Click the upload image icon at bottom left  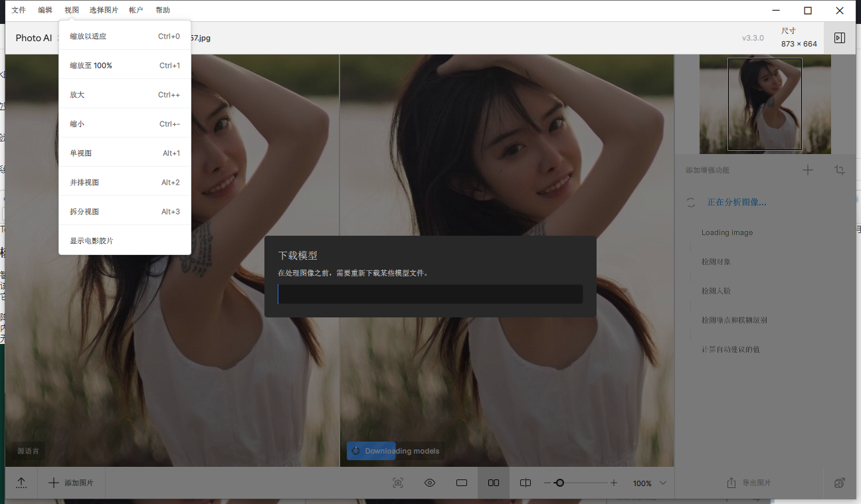21,483
